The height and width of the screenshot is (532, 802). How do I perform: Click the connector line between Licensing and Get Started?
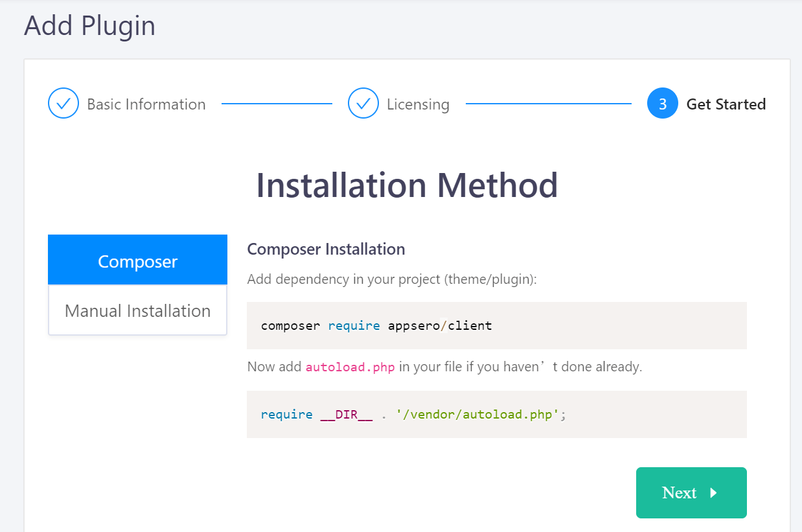click(547, 104)
